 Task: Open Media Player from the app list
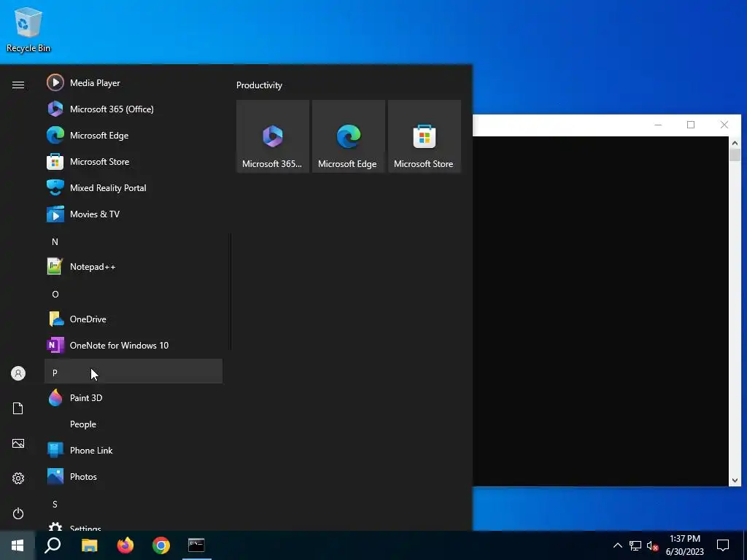[x=133, y=83]
